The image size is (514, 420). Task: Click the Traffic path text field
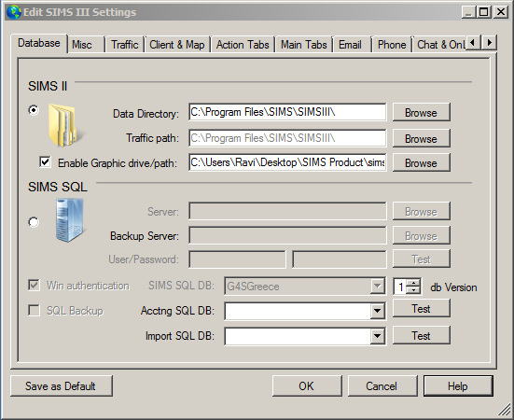click(287, 138)
